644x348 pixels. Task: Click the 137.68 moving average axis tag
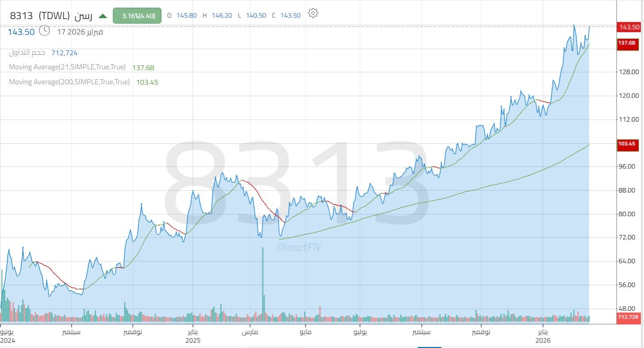629,43
